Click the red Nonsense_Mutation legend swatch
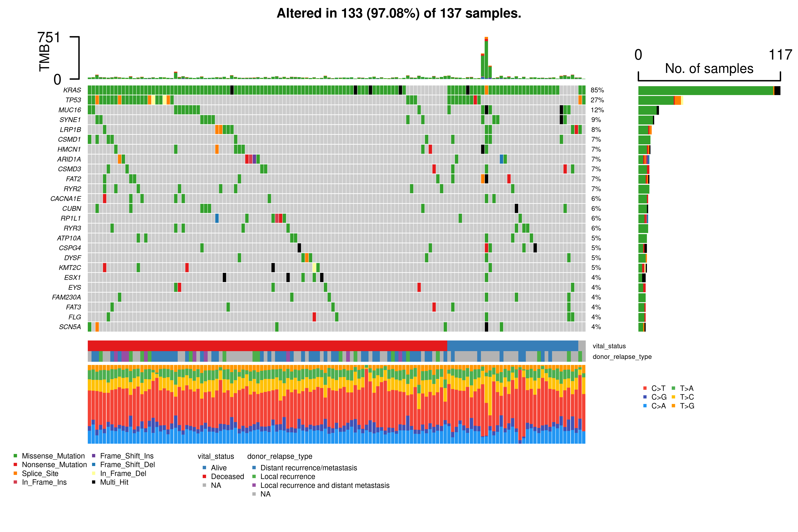Viewport: 798px width, 532px height. 15,464
